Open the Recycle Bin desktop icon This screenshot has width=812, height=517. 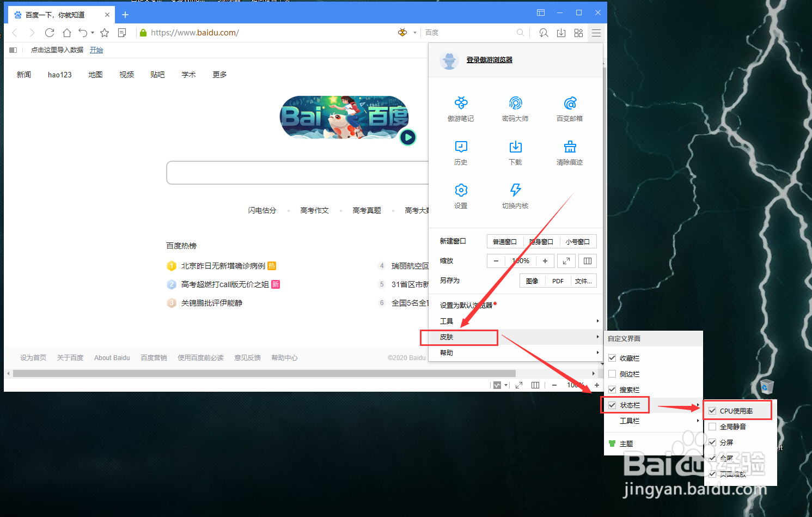[767, 387]
